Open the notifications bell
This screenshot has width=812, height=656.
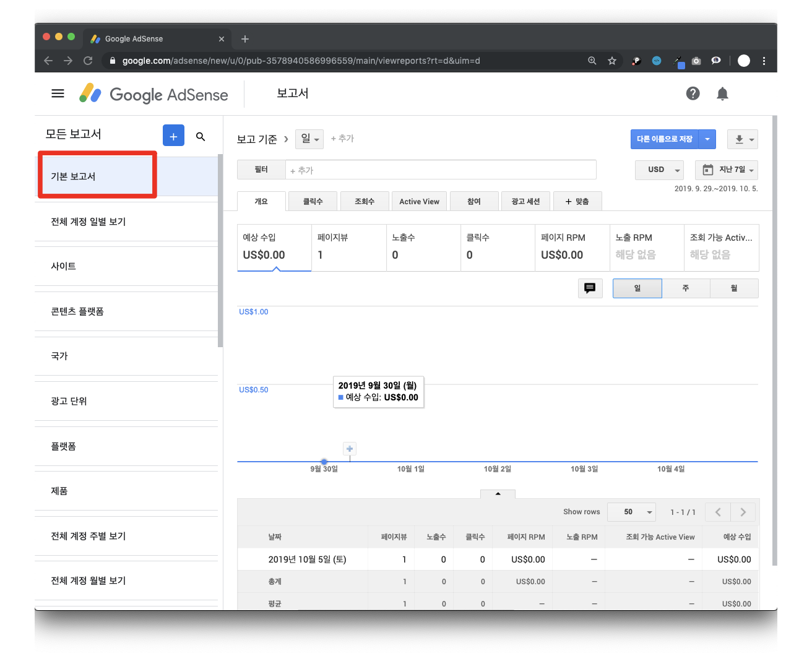pos(722,93)
